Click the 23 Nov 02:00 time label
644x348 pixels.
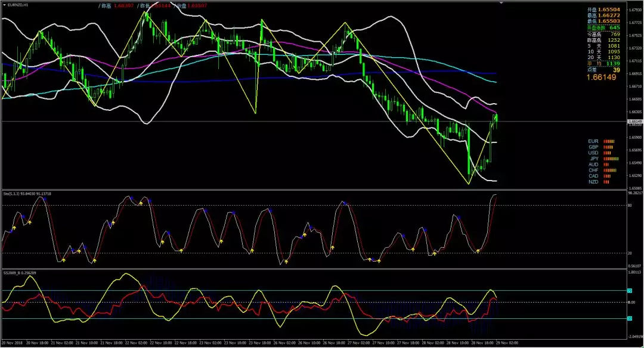[x=211, y=343]
